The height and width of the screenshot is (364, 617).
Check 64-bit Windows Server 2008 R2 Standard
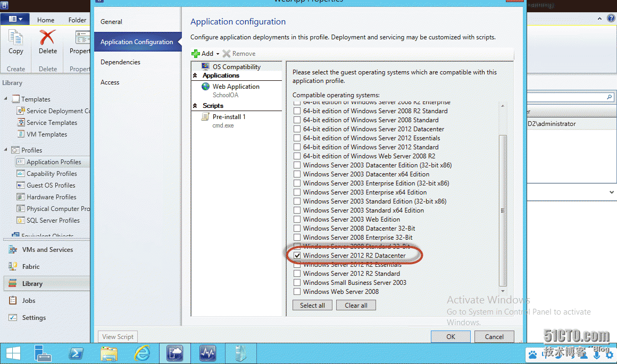click(x=297, y=111)
